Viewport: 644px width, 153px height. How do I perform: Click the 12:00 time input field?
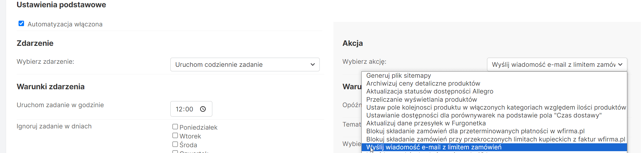185,109
